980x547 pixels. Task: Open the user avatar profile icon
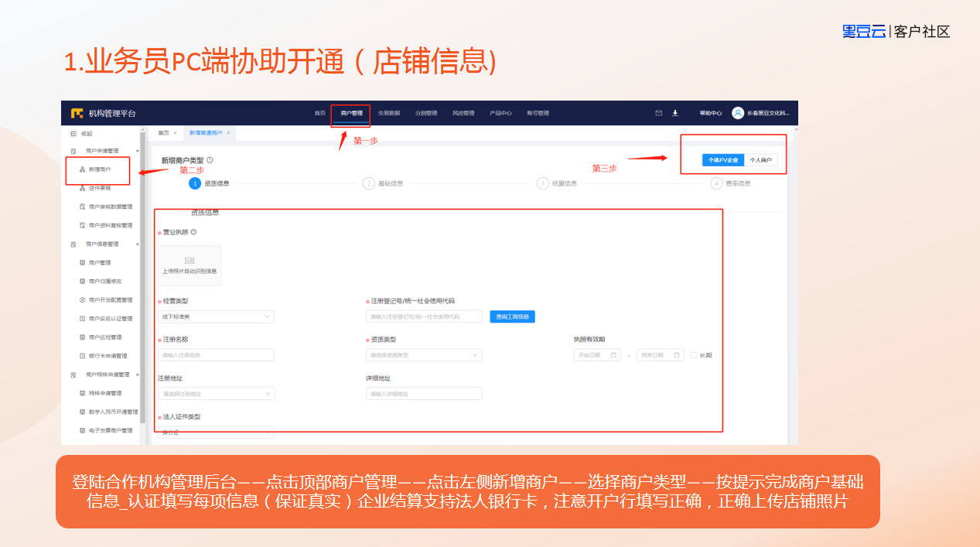pos(738,113)
